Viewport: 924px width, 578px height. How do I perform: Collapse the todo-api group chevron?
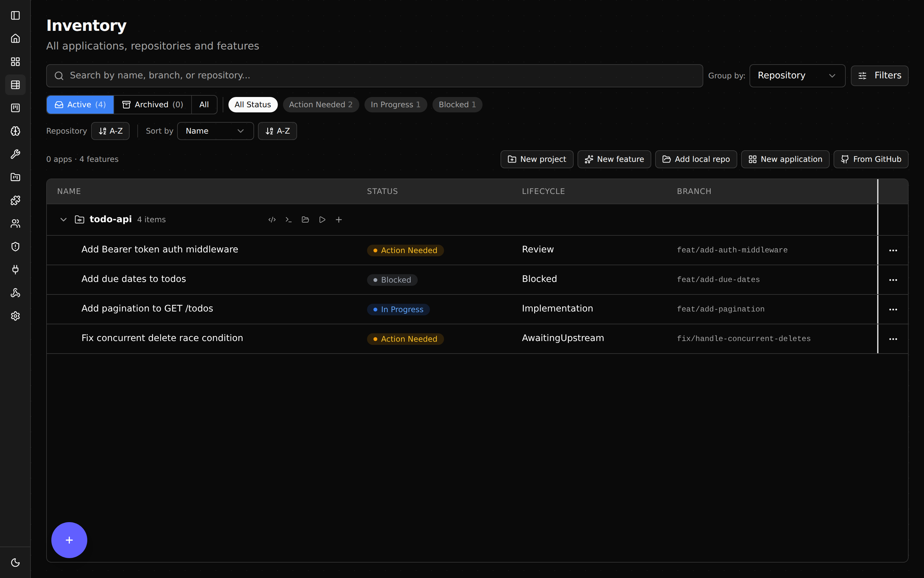point(64,220)
